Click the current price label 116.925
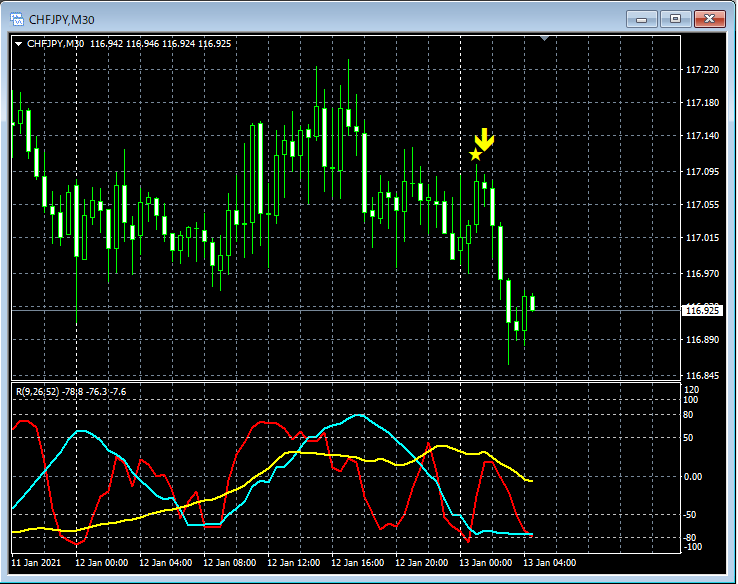 (702, 311)
